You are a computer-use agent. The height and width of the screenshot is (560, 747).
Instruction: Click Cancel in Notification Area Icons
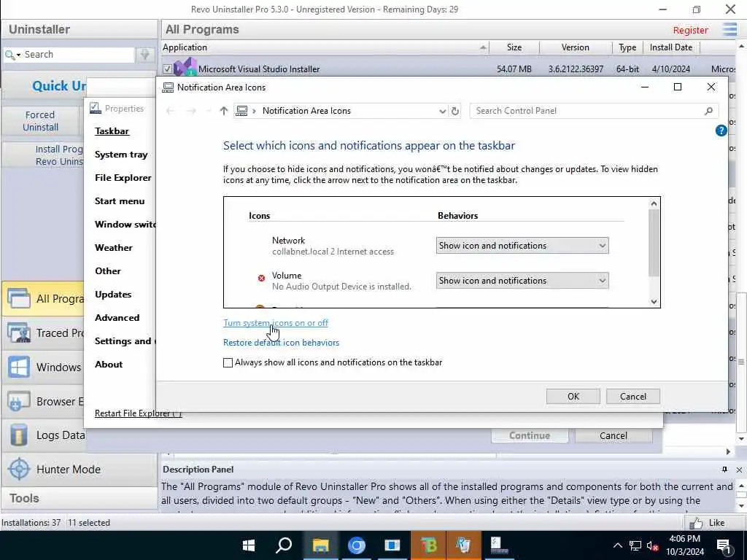click(632, 397)
